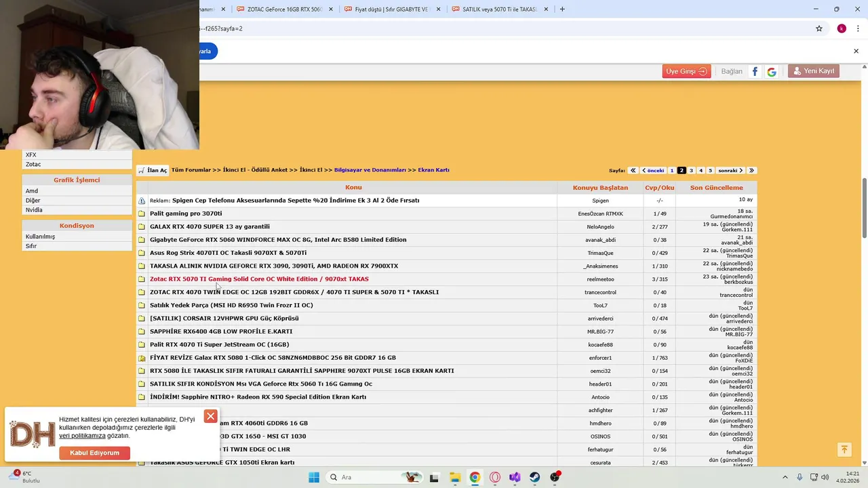Go to page 5 of listings

coord(710,171)
